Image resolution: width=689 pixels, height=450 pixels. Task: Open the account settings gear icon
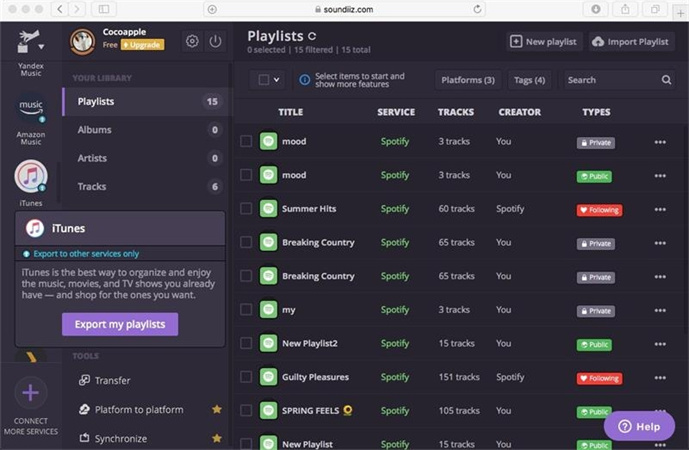(192, 41)
